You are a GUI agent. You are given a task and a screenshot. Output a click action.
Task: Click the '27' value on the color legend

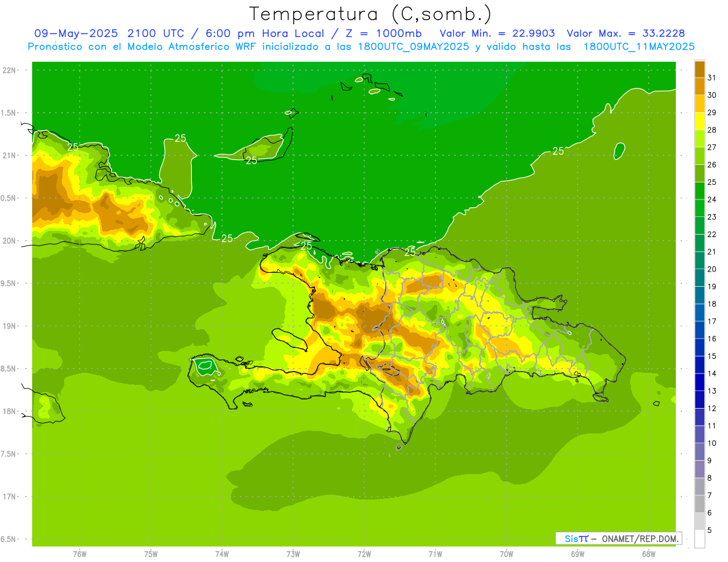point(712,147)
